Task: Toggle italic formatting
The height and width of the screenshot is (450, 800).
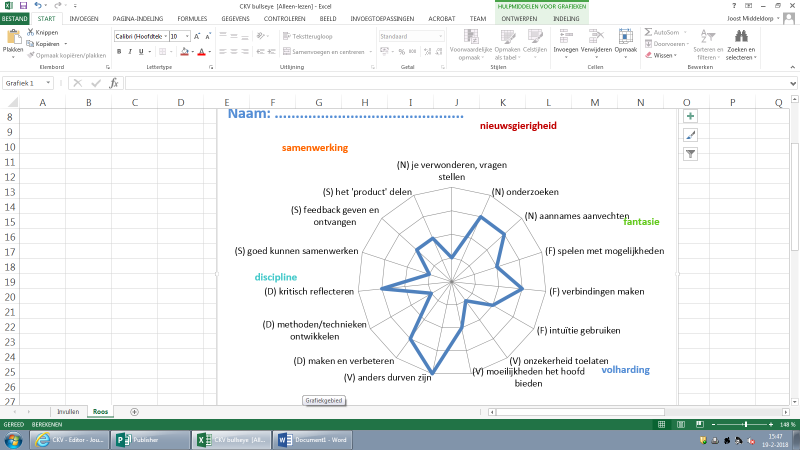Action: (x=130, y=52)
